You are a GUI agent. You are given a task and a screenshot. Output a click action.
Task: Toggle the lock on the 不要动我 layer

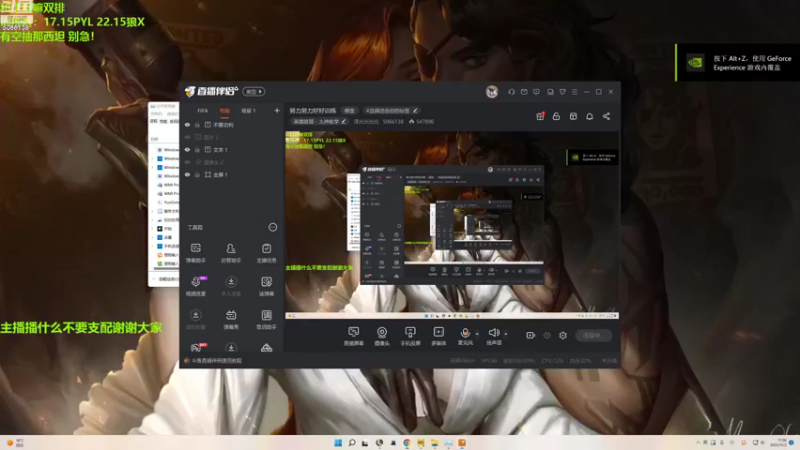click(x=197, y=125)
